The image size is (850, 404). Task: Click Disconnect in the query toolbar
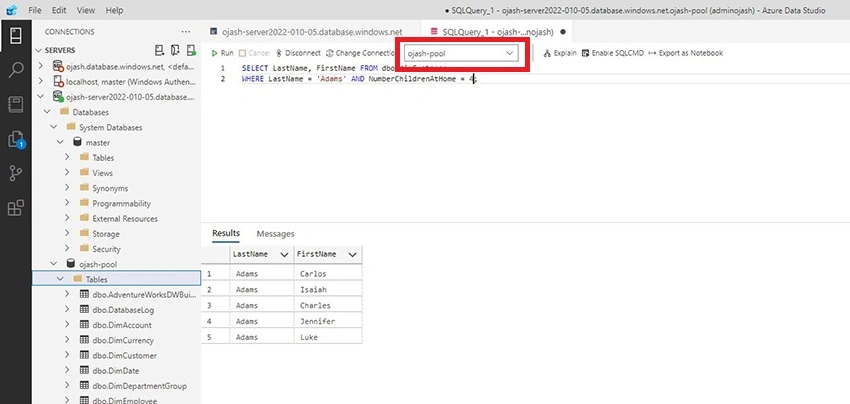pos(298,53)
